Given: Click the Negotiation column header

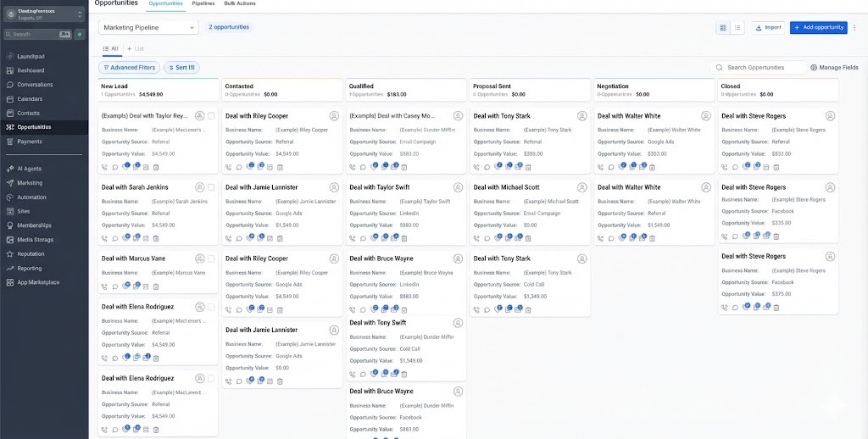Looking at the screenshot, I should [x=654, y=90].
